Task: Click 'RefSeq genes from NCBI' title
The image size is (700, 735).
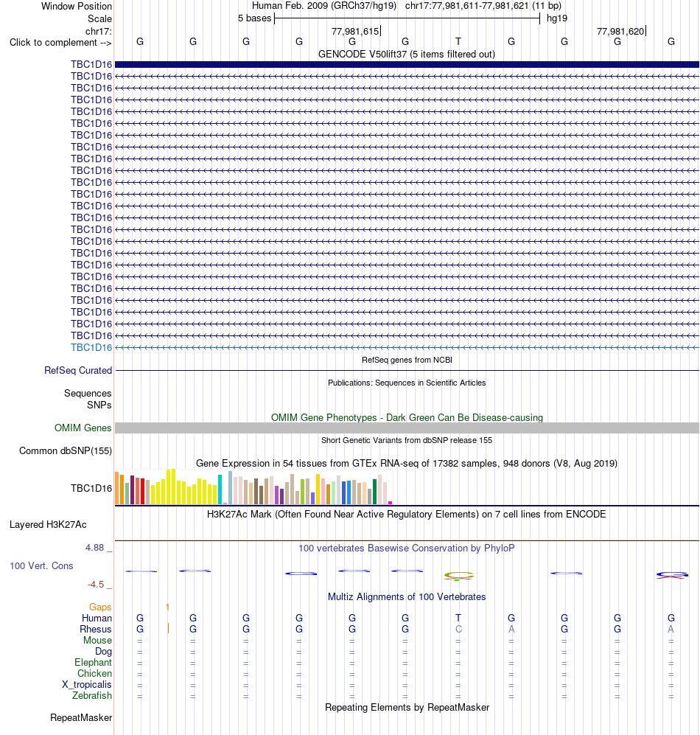Action: 407,360
